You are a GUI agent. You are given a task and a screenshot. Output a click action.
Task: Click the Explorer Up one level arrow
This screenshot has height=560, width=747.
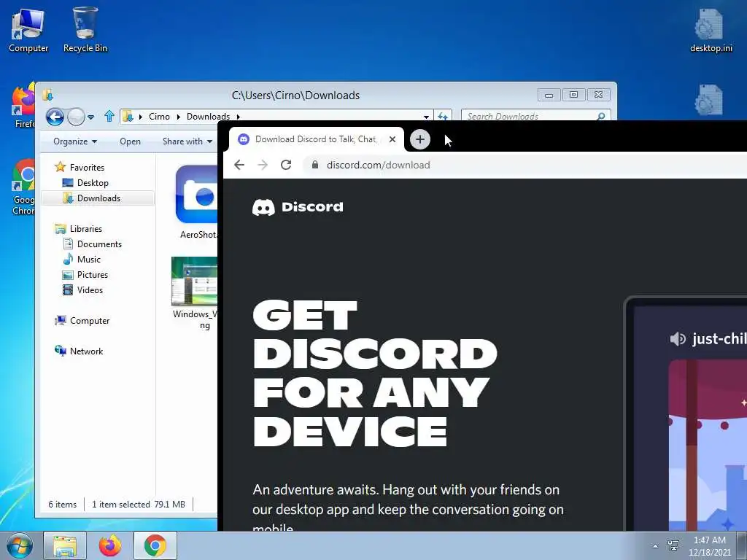tap(109, 116)
